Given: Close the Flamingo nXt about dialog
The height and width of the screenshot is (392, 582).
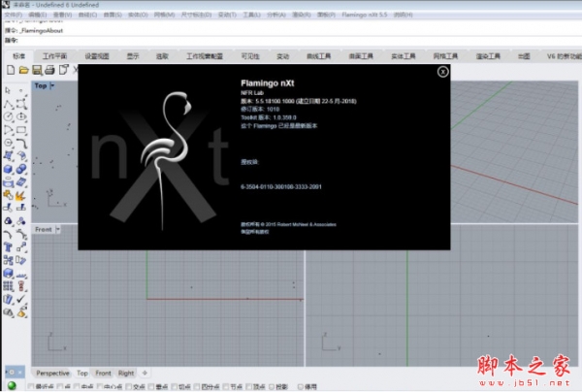Looking at the screenshot, I should [442, 72].
